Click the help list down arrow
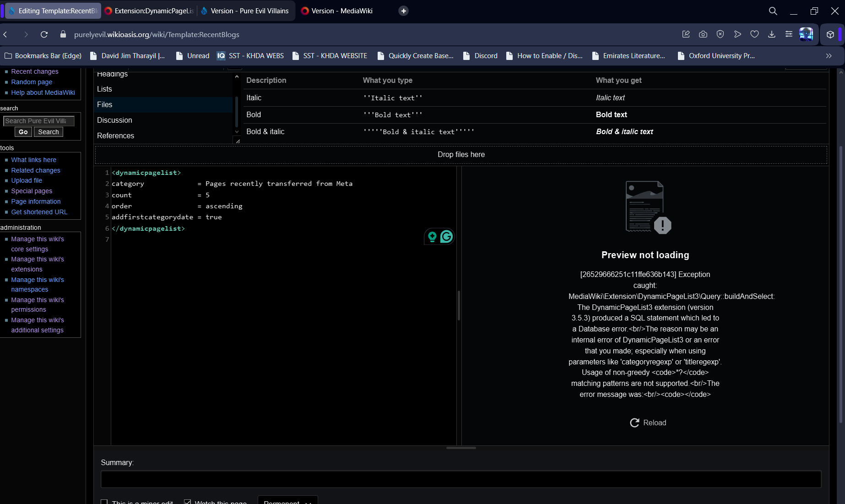Viewport: 845px width, 504px height. tap(237, 132)
